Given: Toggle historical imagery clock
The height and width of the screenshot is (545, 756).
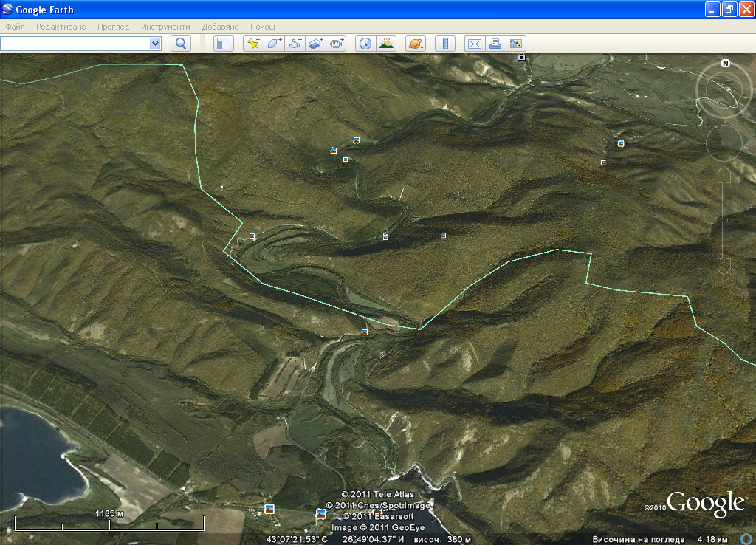Looking at the screenshot, I should click(365, 44).
